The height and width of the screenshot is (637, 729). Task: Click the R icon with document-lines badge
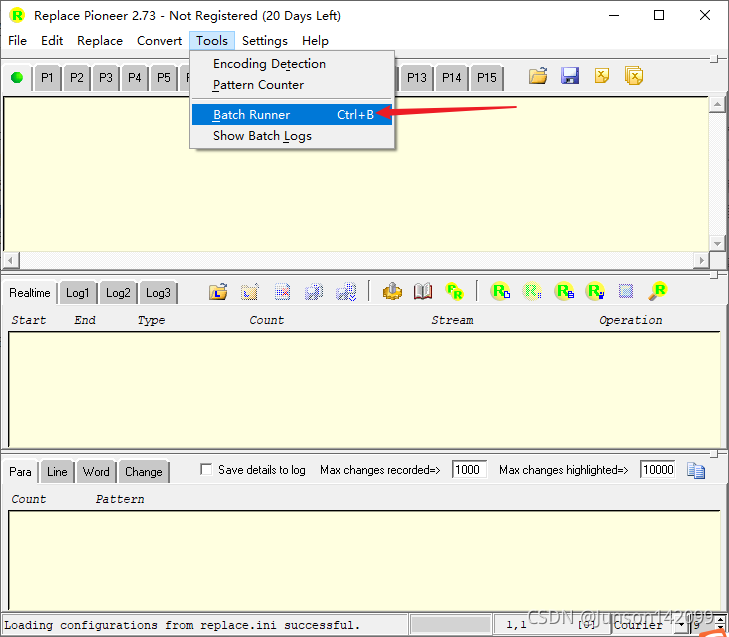[x=564, y=292]
